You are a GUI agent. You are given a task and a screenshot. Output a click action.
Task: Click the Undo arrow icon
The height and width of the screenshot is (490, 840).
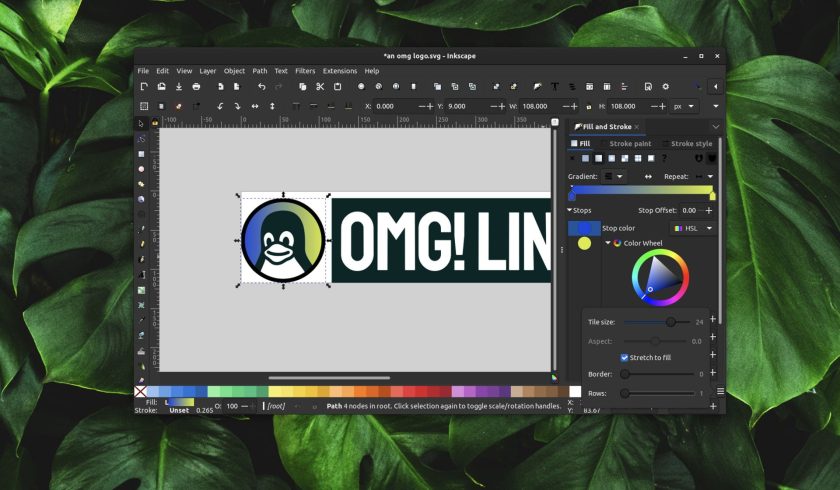click(x=261, y=86)
